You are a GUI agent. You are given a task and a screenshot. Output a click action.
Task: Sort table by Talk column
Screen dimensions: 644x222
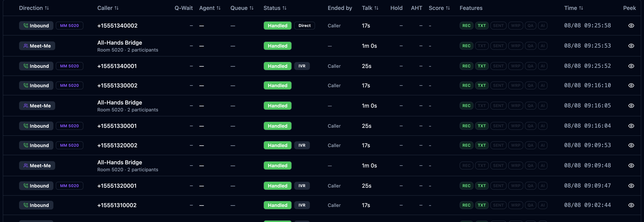click(x=370, y=8)
